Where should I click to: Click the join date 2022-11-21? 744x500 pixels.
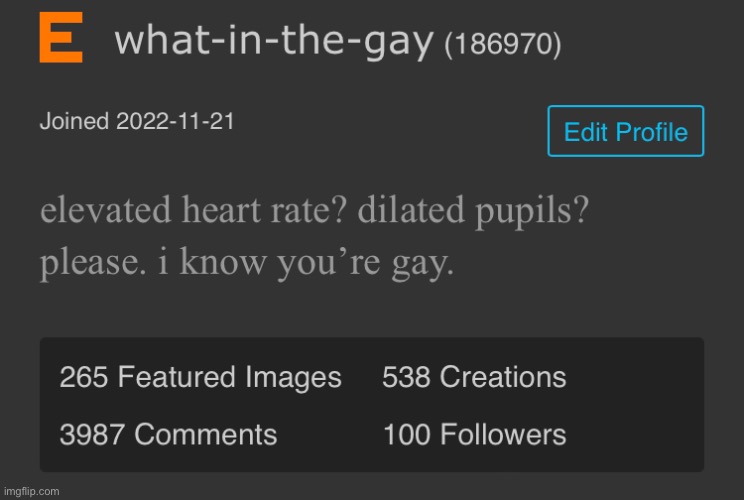click(x=175, y=121)
